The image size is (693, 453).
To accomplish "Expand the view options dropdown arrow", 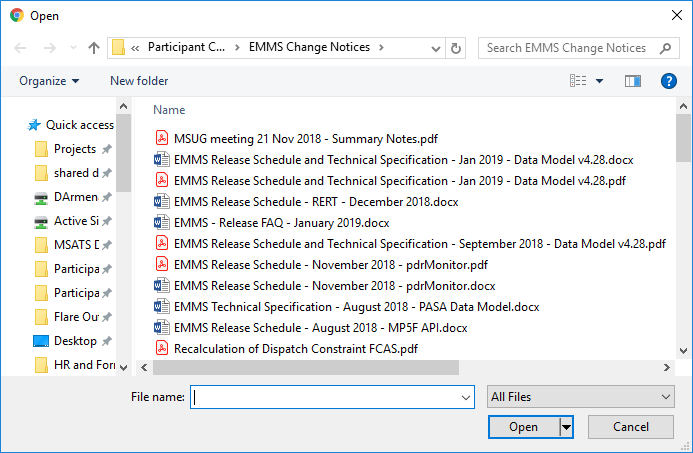I will (x=599, y=81).
